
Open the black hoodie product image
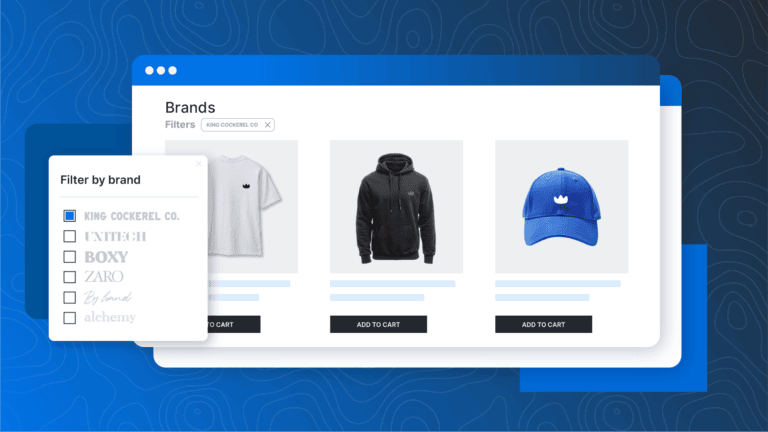coord(396,207)
